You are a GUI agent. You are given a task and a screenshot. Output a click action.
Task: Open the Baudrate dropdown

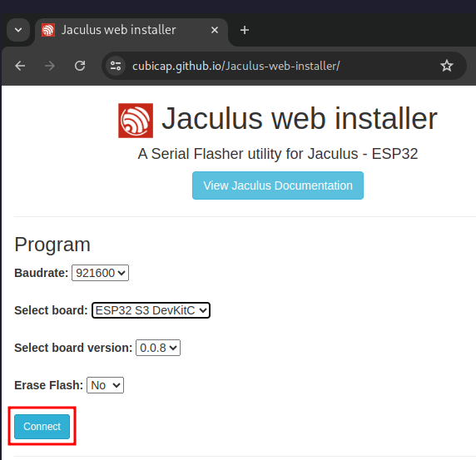[x=100, y=273]
